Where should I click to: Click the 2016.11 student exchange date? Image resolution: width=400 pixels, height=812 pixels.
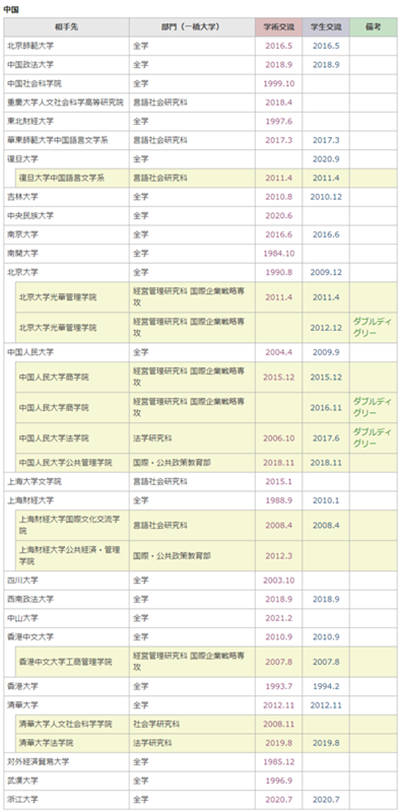(x=326, y=408)
